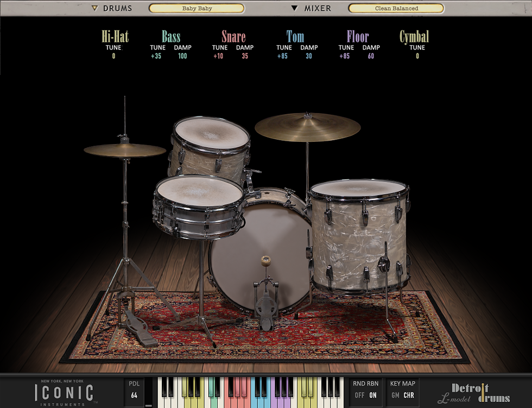Open the MIXER panel dropdown
The height and width of the screenshot is (408, 532).
coord(294,8)
